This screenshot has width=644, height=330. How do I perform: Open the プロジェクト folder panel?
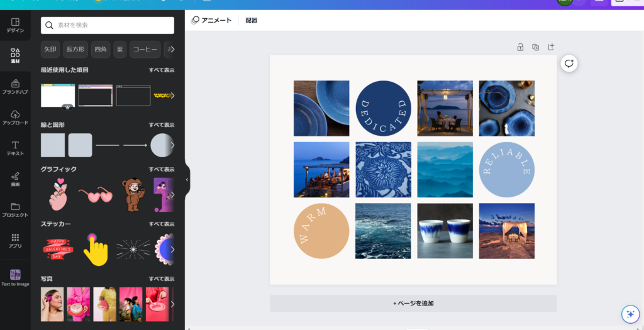click(x=15, y=209)
